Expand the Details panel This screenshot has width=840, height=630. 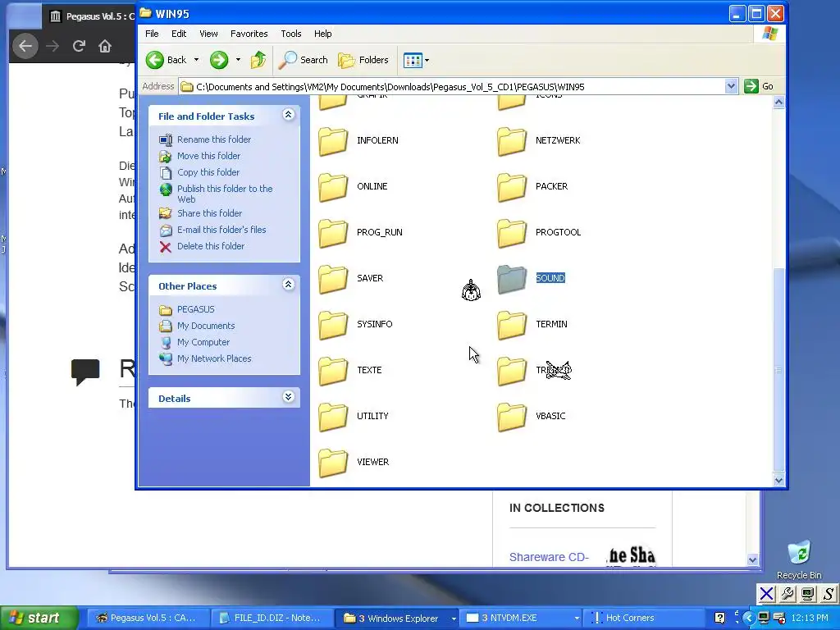(288, 397)
